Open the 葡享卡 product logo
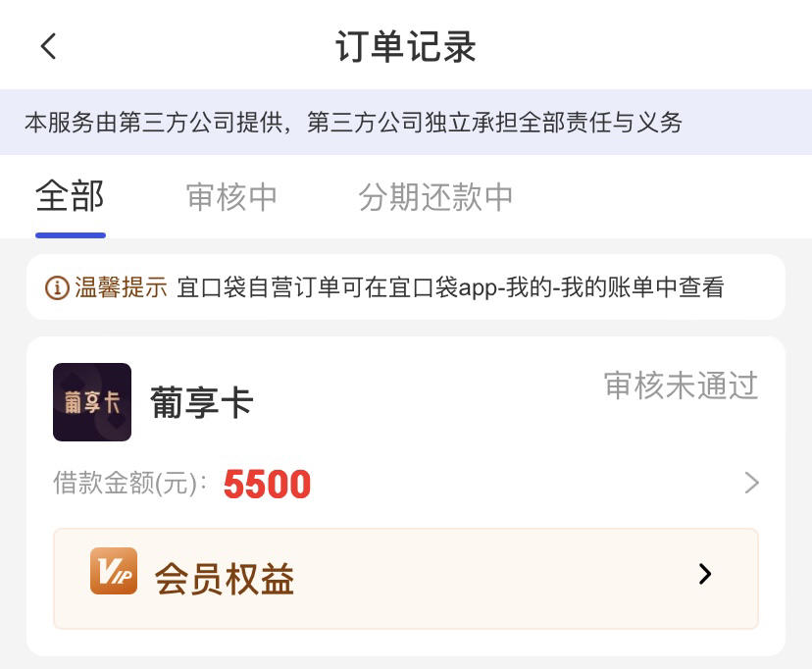Viewport: 812px width, 669px height. (92, 402)
